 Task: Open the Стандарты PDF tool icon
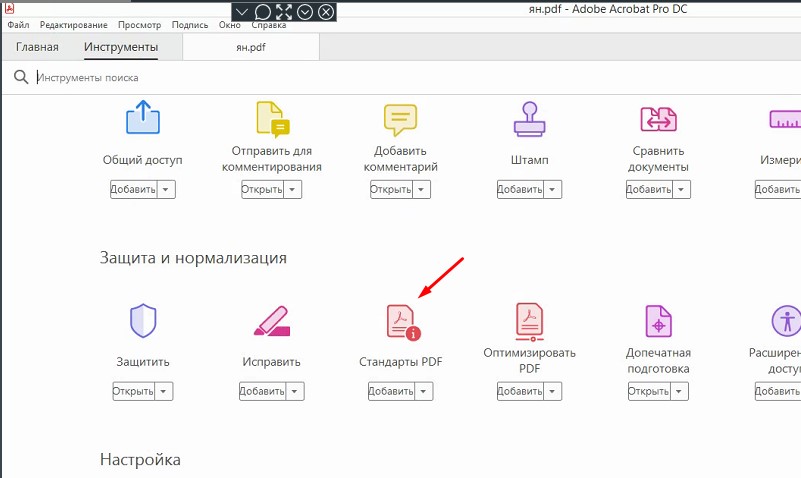[x=403, y=322]
